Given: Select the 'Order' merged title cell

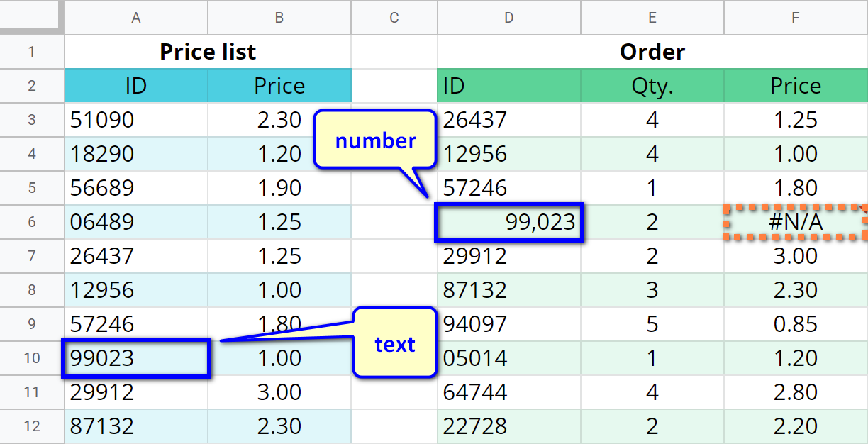Looking at the screenshot, I should [x=652, y=52].
